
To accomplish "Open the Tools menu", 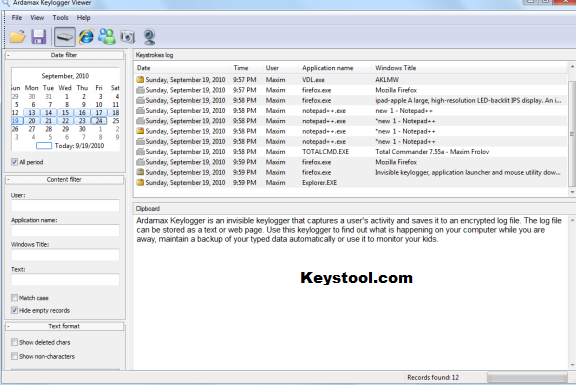I will [60, 18].
